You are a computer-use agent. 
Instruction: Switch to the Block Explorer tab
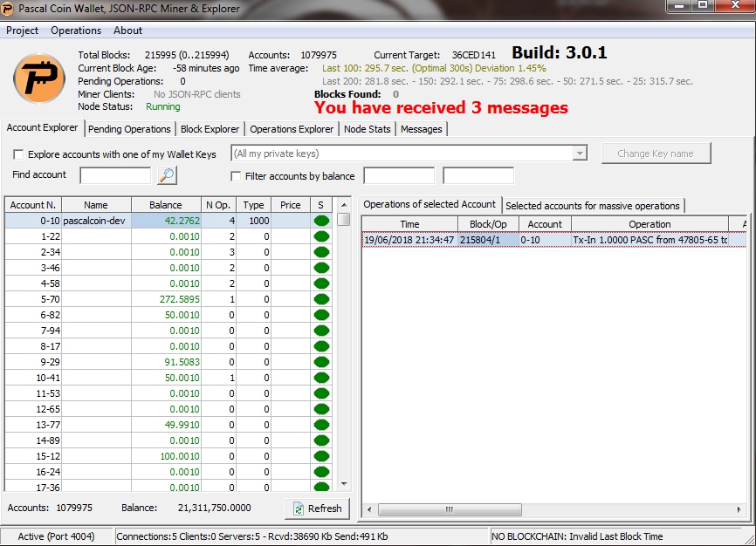(210, 129)
